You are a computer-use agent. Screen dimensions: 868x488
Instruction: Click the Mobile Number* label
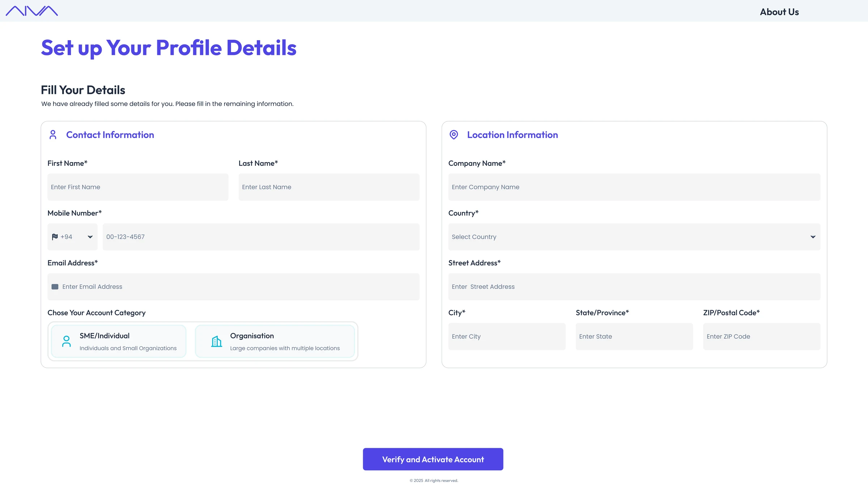point(75,213)
